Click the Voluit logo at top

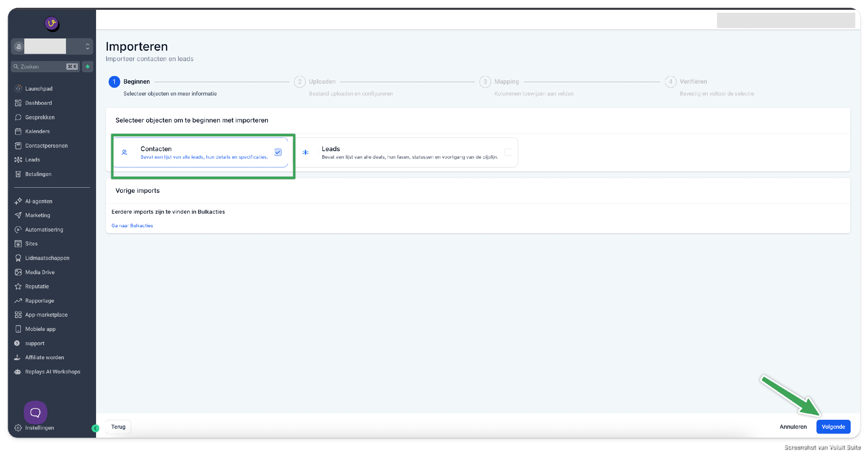click(x=52, y=24)
